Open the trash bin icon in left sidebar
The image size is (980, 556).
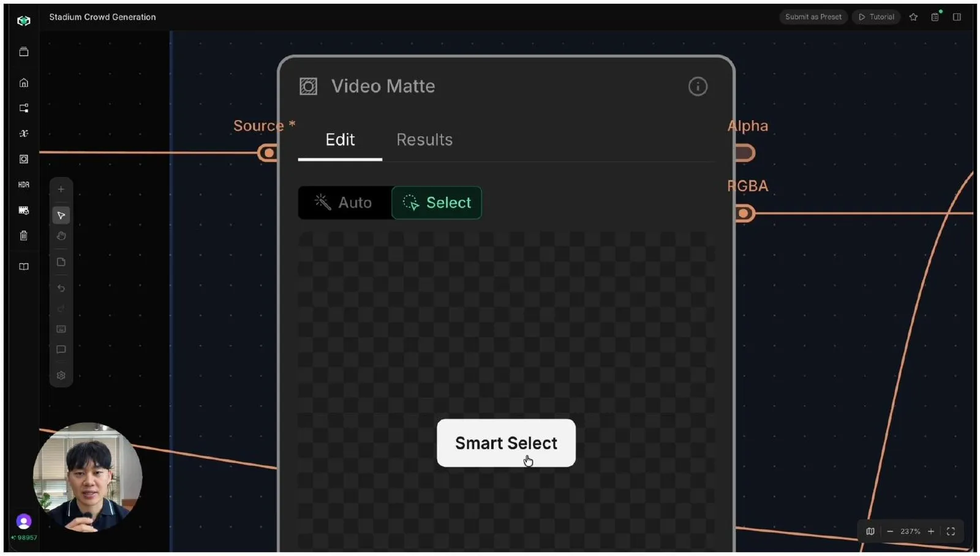24,235
